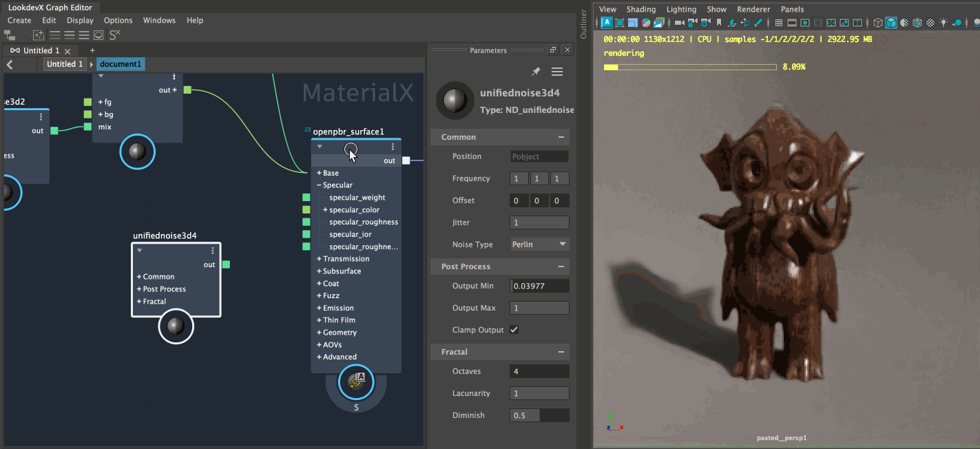
Task: Click the Untitled 1 tab in graph editor
Action: click(40, 50)
